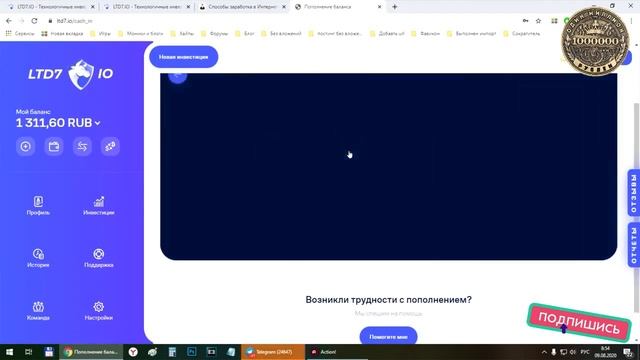Click the round back arrow on dark panel

click(177, 76)
